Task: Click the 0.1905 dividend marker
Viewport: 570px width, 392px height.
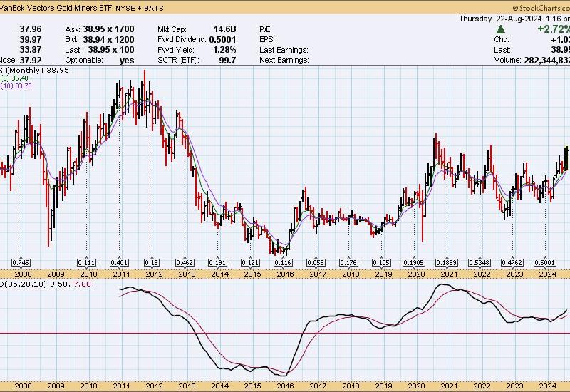Action: [414, 262]
